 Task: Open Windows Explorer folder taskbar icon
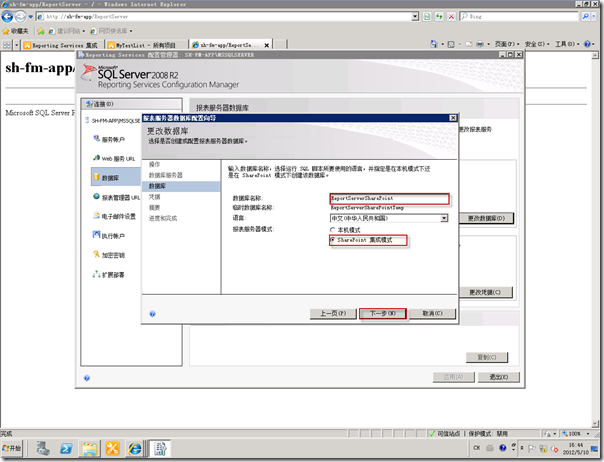tap(89, 449)
